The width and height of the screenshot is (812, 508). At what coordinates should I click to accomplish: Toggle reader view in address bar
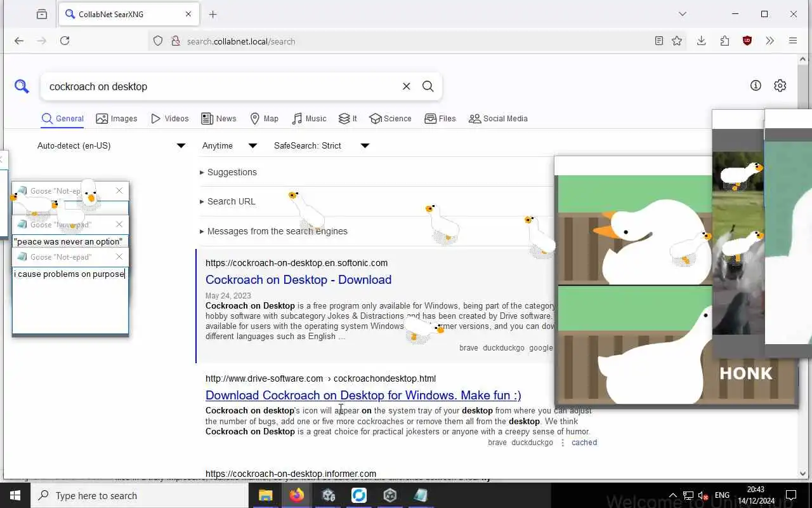(x=659, y=41)
